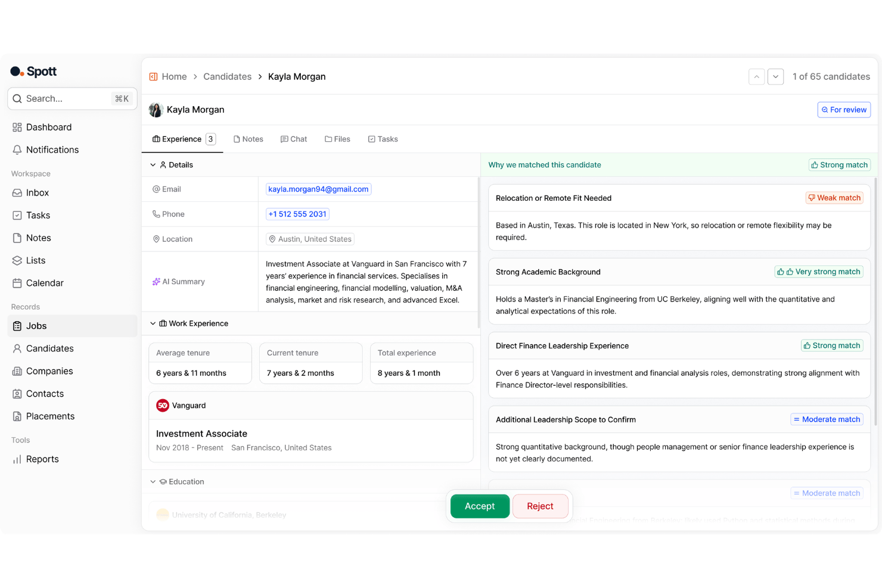
Task: Click the Average tenure card
Action: 200,363
